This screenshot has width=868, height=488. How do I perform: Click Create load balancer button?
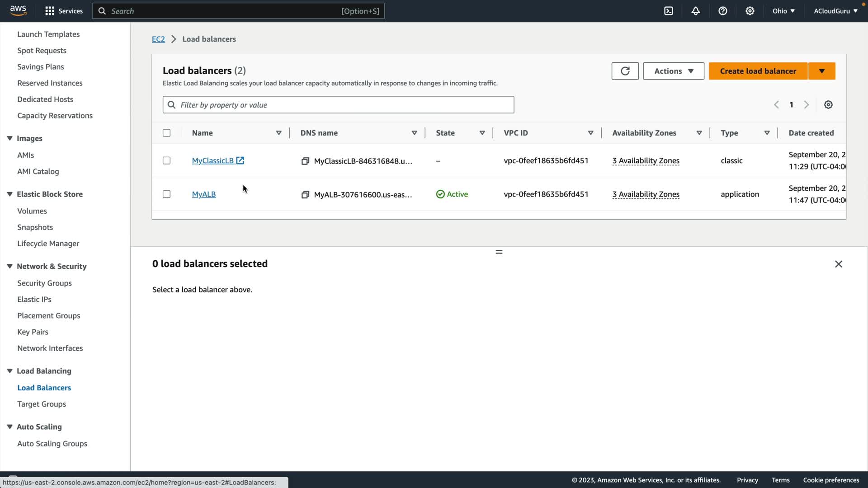(x=758, y=71)
